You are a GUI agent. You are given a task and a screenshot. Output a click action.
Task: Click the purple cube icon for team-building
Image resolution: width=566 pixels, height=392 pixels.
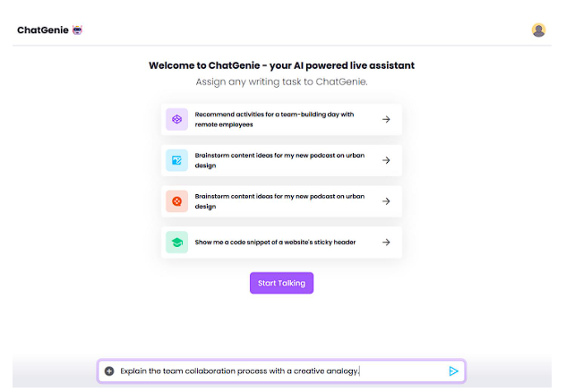point(177,119)
